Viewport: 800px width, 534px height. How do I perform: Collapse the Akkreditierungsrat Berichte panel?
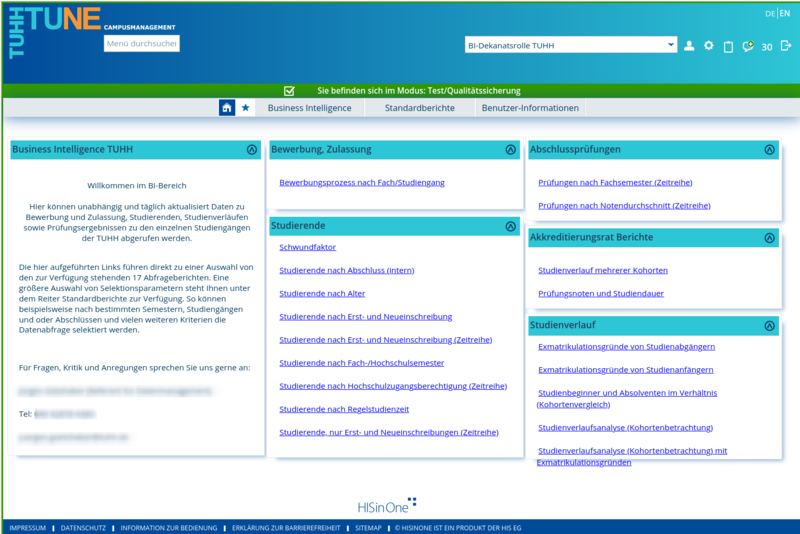point(769,238)
